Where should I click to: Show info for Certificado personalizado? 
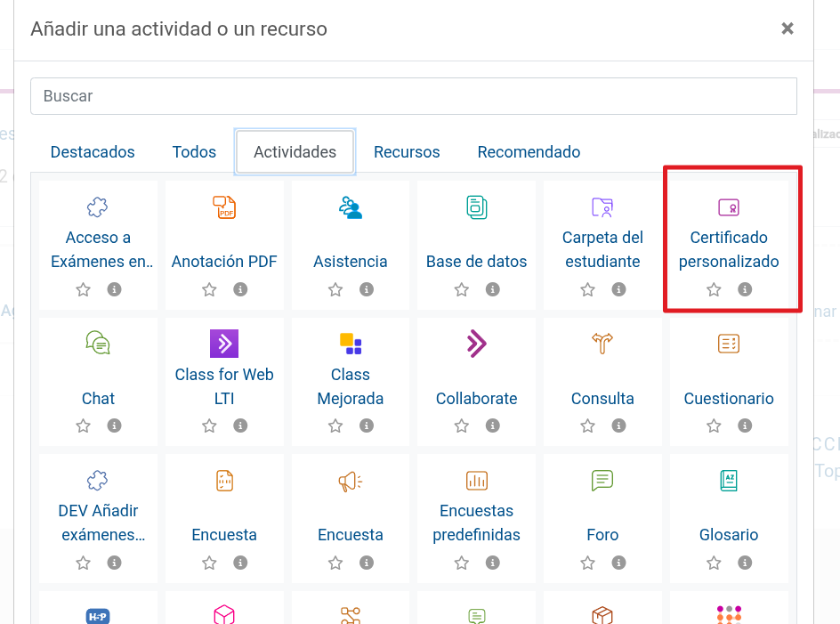pos(745,289)
